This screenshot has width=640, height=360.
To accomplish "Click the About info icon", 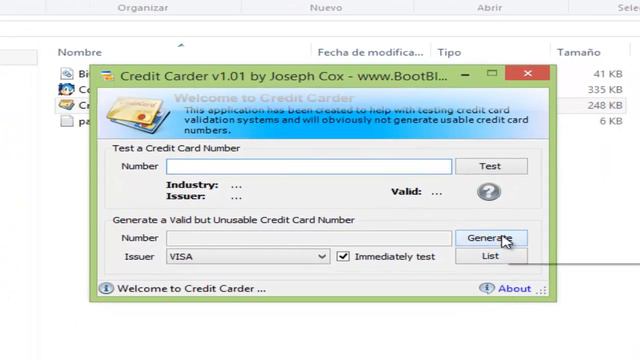I will coord(487,288).
